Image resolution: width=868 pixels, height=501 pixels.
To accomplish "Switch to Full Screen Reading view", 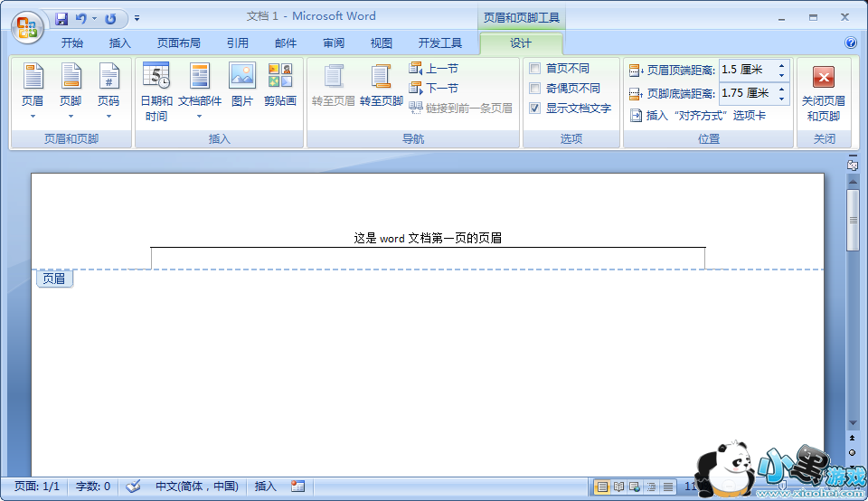I will click(x=618, y=487).
